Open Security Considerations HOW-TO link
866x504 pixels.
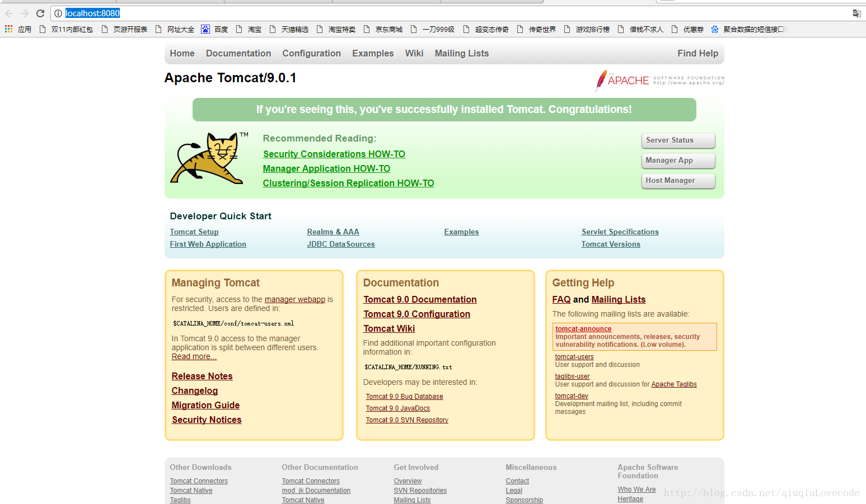[x=334, y=154]
